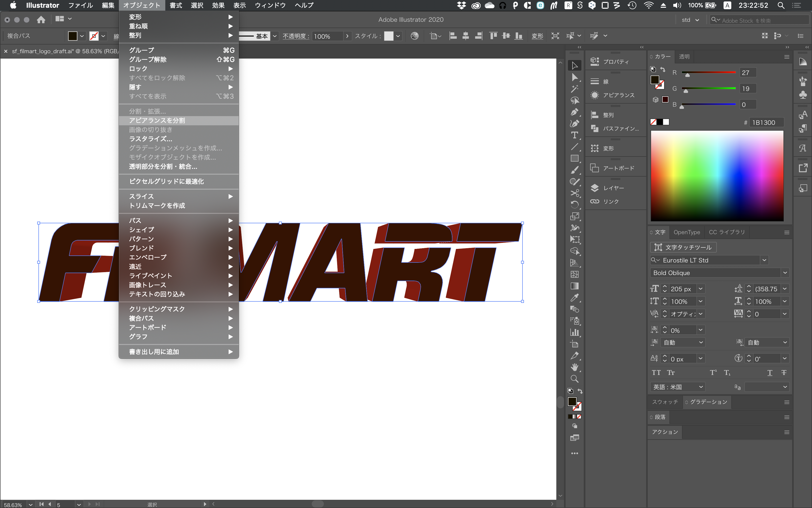
Task: Click the hex color field 1B1300
Action: click(x=767, y=122)
